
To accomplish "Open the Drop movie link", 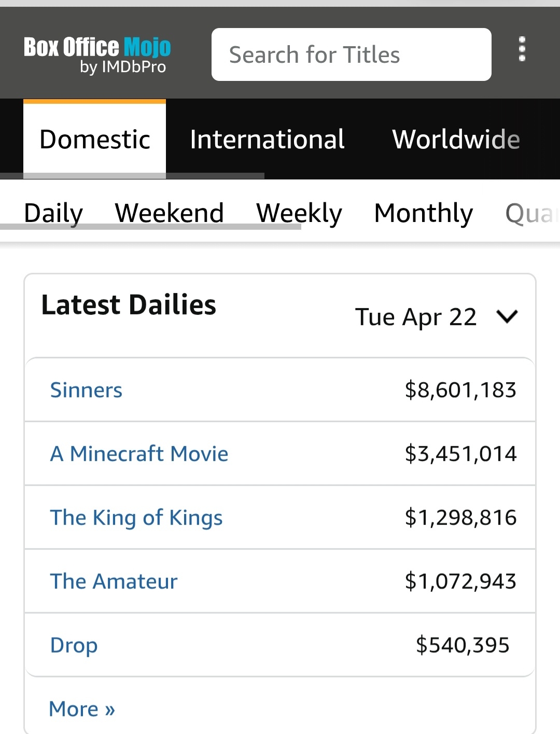I will (74, 645).
